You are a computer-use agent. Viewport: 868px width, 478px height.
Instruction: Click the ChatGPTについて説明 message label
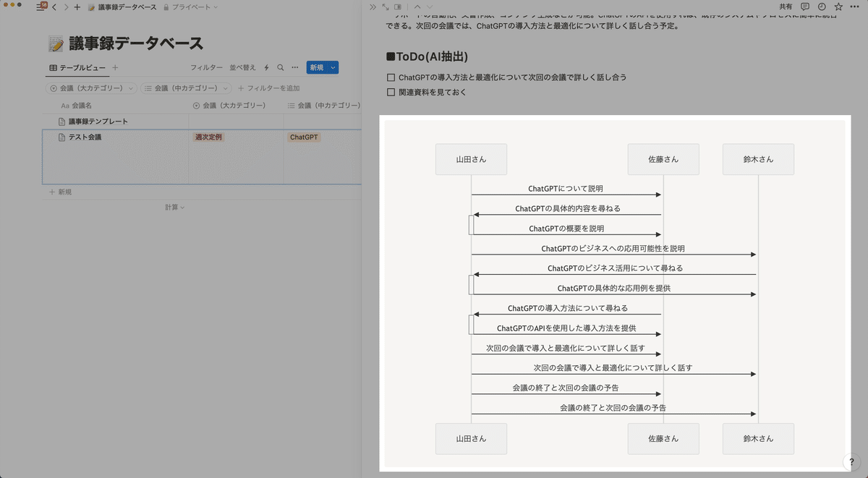pyautogui.click(x=566, y=189)
